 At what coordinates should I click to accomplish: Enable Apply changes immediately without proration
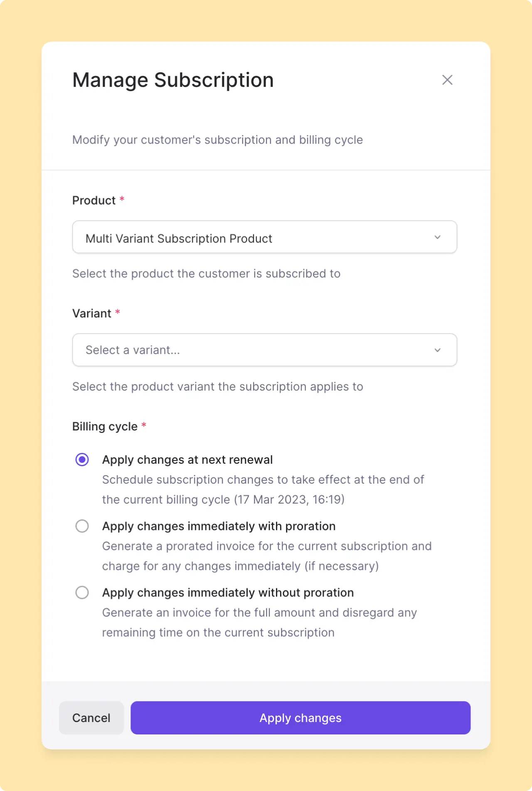(82, 593)
